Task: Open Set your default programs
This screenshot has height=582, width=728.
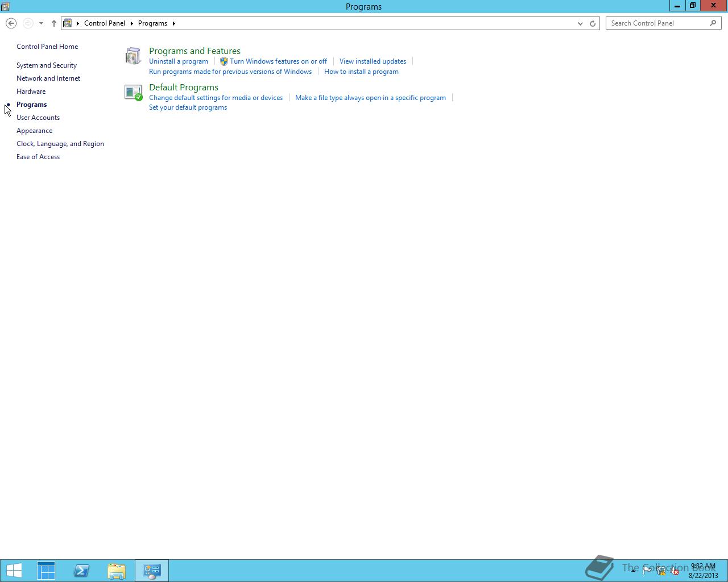Action: [x=188, y=107]
